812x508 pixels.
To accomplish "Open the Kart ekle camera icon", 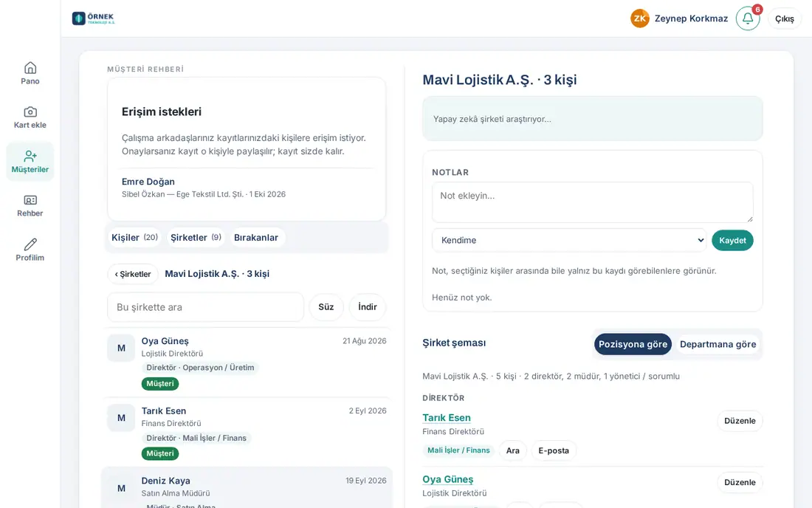I will coord(30,111).
